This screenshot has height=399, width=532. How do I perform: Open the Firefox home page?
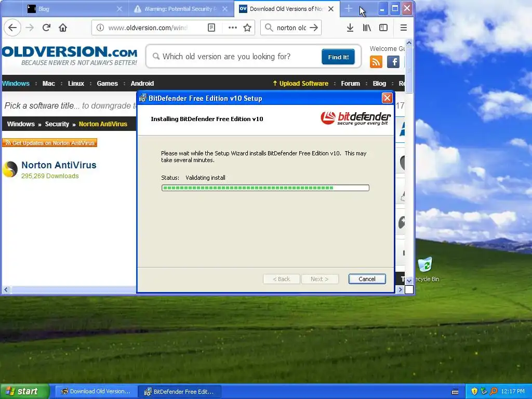[x=63, y=28]
